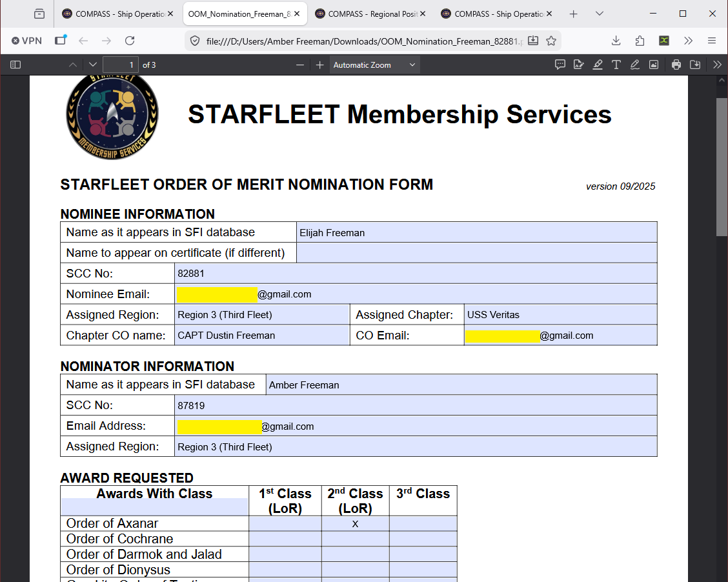
Task: Print the PDF document
Action: (x=676, y=65)
